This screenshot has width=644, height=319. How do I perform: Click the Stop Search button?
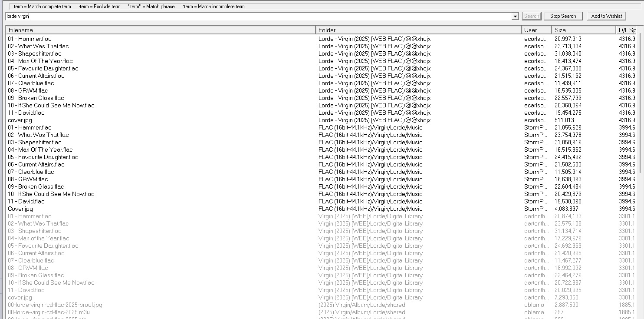click(x=563, y=16)
